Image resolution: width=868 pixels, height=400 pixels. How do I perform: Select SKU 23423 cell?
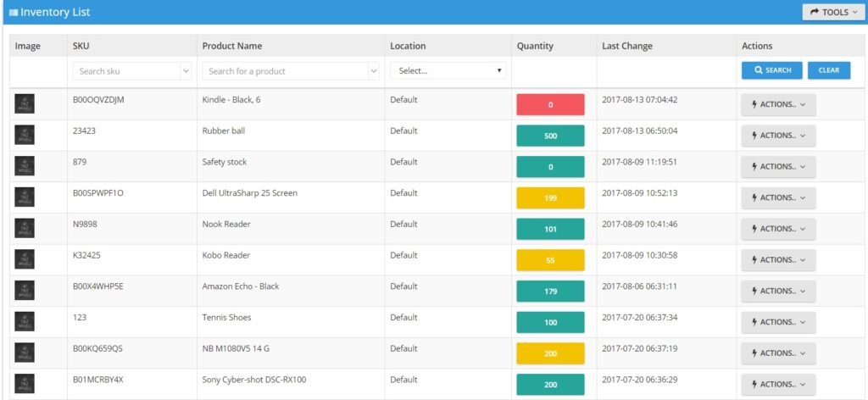coord(84,131)
